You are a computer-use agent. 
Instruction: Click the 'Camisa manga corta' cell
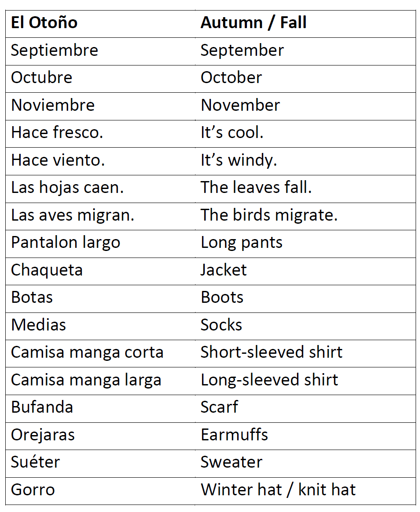[87, 352]
